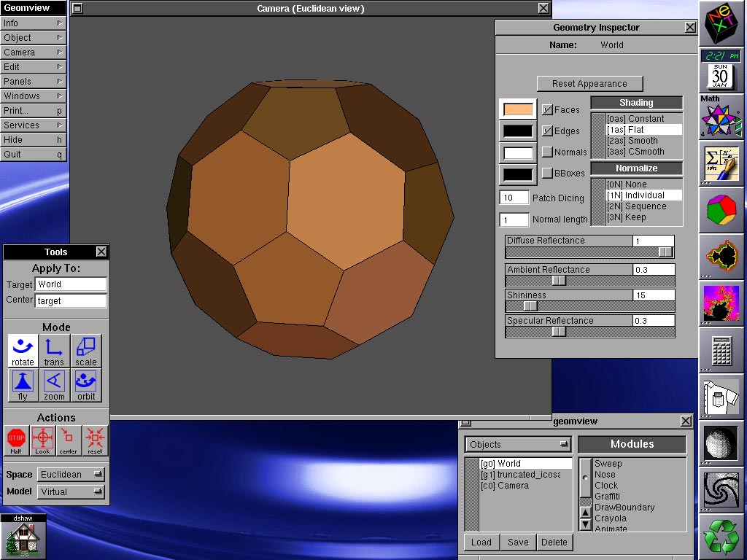The image size is (747, 560).
Task: Select the scale mode tool
Action: pos(86,351)
